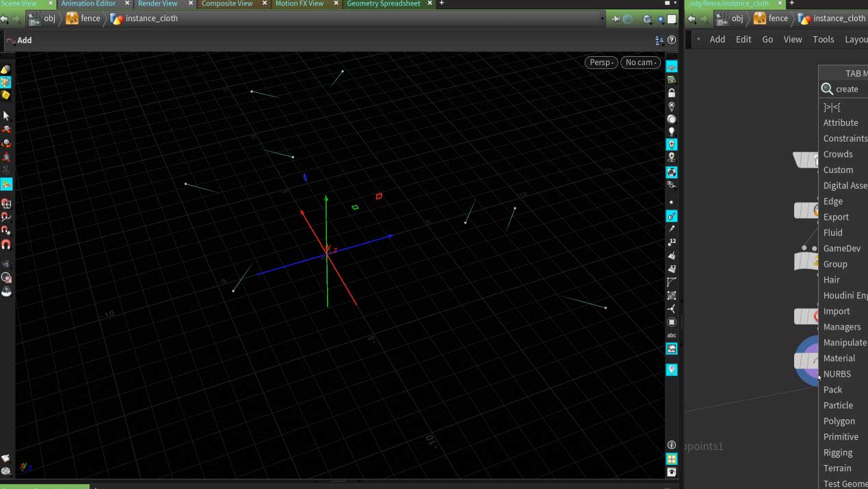Click the lock icon in display toolbar
Viewport: 868px width, 489px height.
pos(672,93)
